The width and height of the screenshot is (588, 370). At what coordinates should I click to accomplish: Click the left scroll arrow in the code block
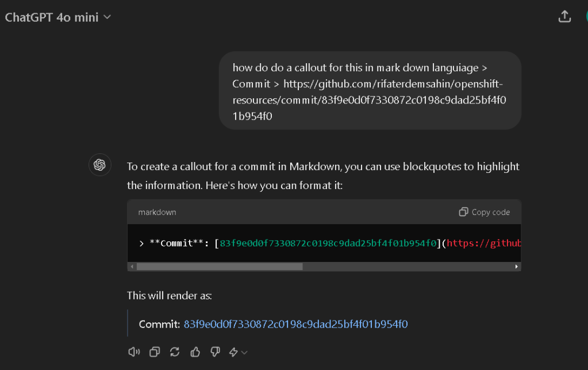coord(132,267)
